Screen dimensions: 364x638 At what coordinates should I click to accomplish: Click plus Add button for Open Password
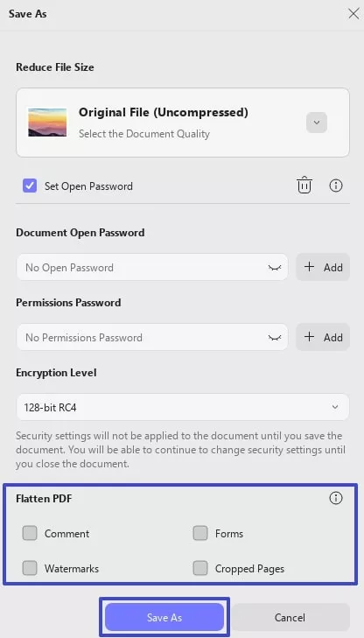tap(323, 267)
